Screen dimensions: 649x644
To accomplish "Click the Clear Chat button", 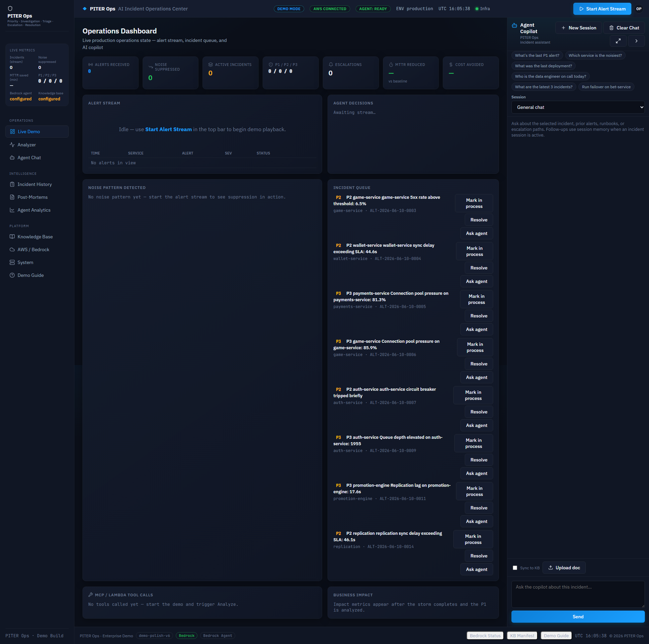I will 624,28.
